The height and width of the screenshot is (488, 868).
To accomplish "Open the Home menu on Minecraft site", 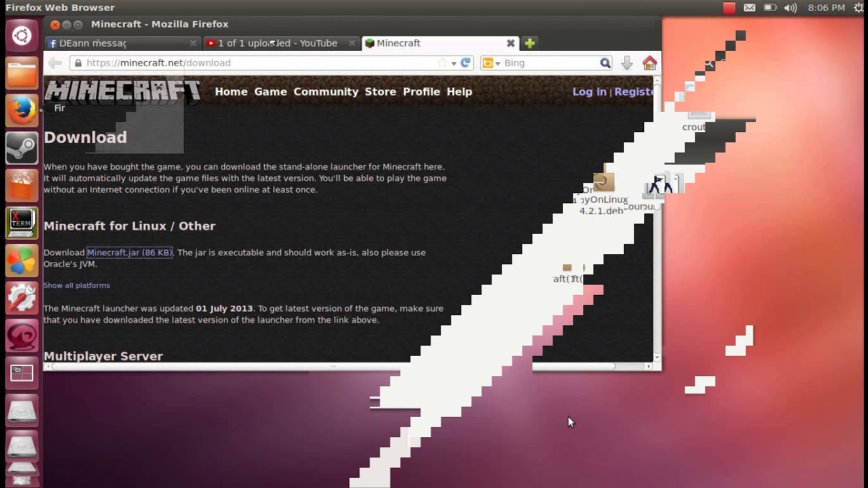I will (231, 91).
